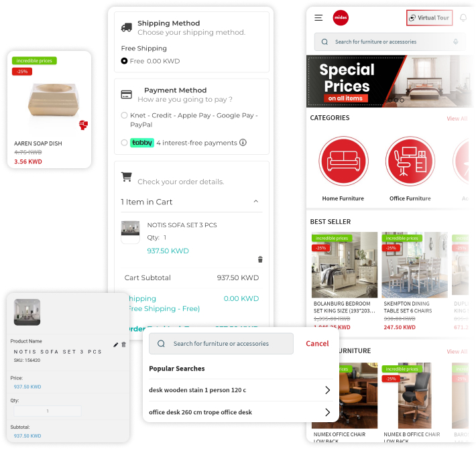Select Free 0.00 KWD shipping option
Image resolution: width=476 pixels, height=449 pixels.
(x=124, y=61)
